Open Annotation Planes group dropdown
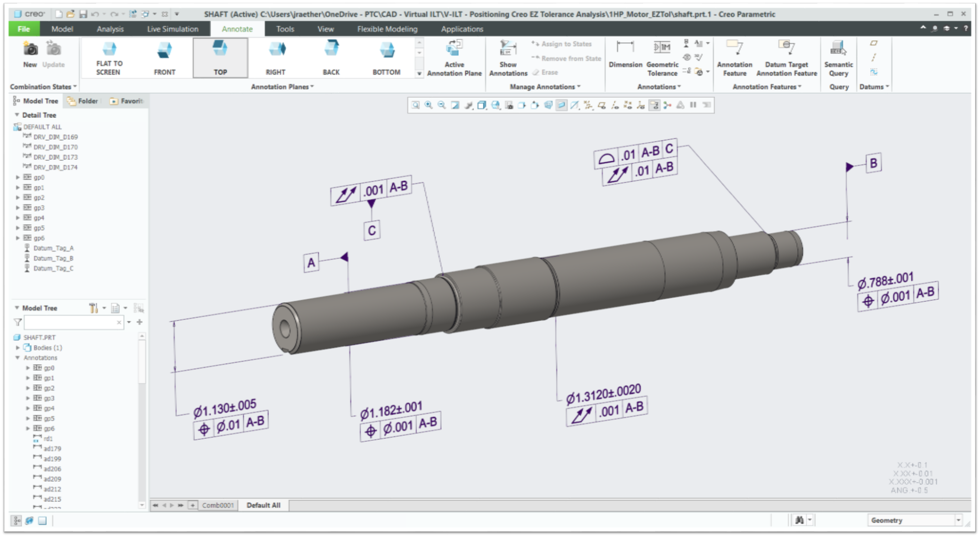 [x=283, y=87]
